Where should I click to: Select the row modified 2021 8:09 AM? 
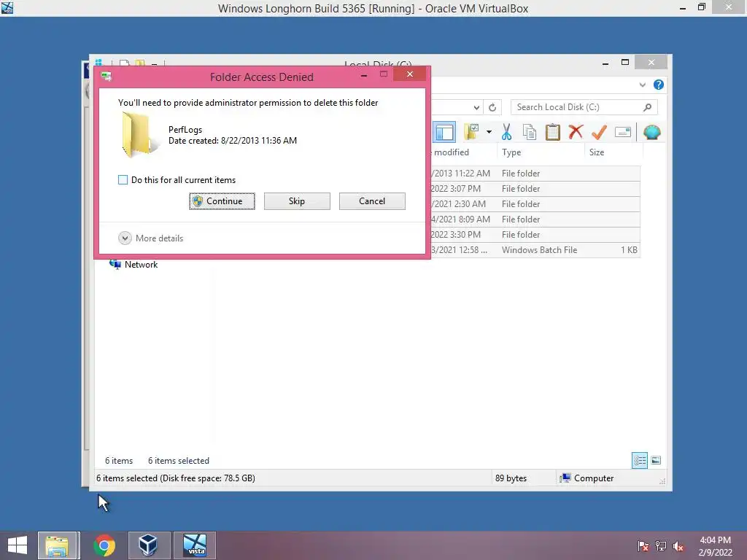pyautogui.click(x=535, y=219)
